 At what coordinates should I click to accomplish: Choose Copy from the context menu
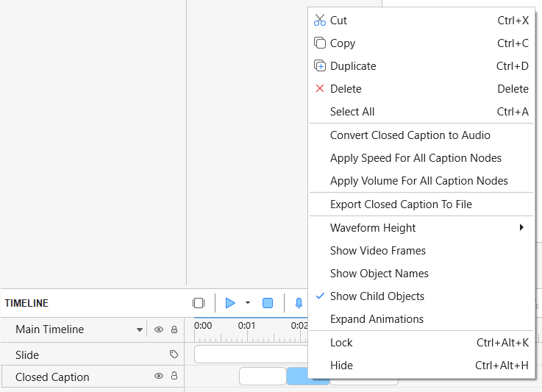(421, 43)
